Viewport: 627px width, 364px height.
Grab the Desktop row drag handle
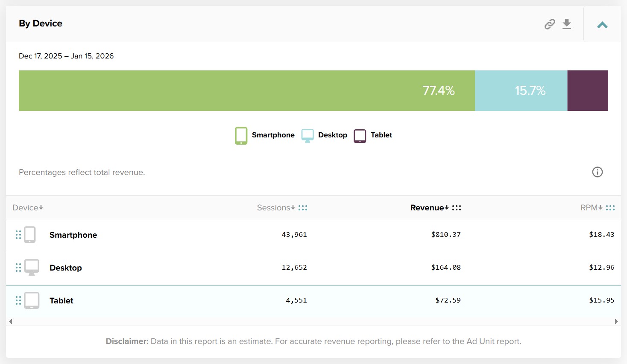pos(18,268)
